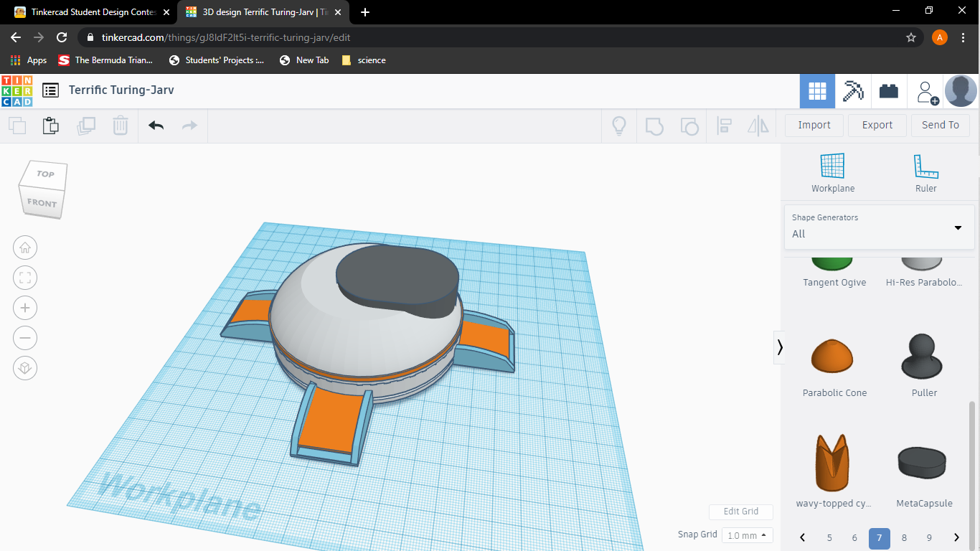Image resolution: width=980 pixels, height=551 pixels.
Task: Open the Bricks mode
Action: click(889, 91)
